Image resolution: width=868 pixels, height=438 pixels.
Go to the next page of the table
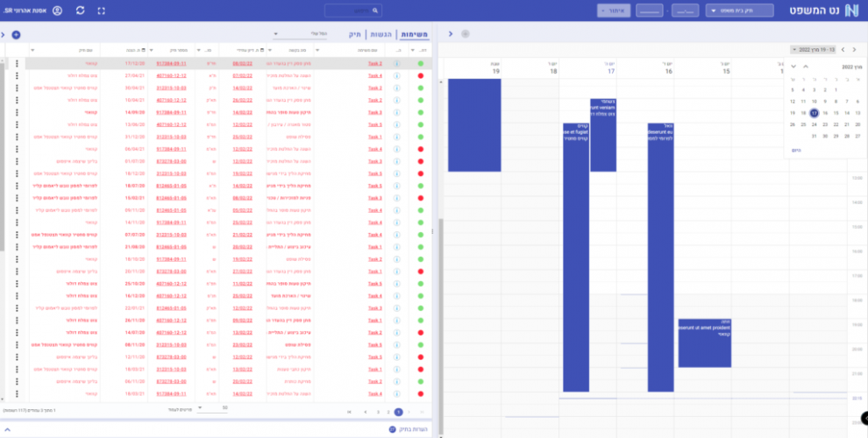(x=366, y=412)
